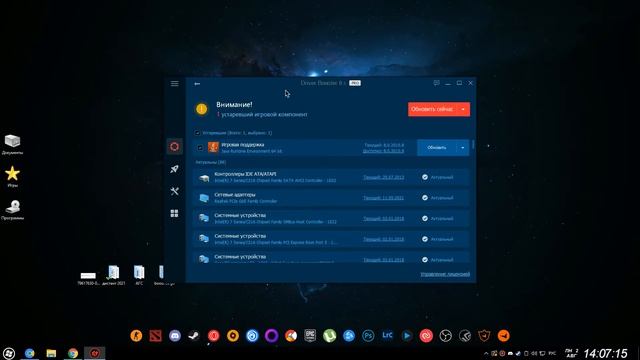Open the purple ring app in dock

coord(271,336)
